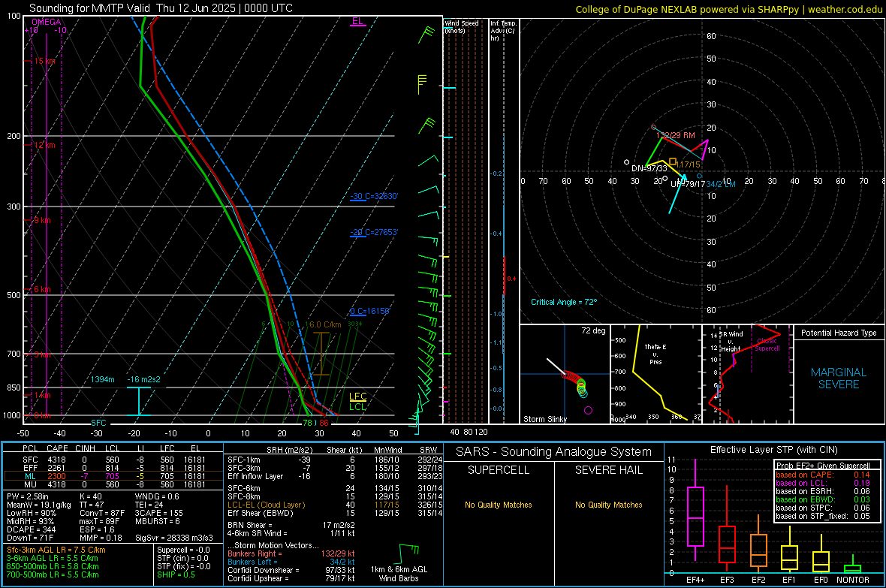Click the Effective Layer STP (with CIN) title
Viewport: 886px width, 588px height.
[x=773, y=450]
